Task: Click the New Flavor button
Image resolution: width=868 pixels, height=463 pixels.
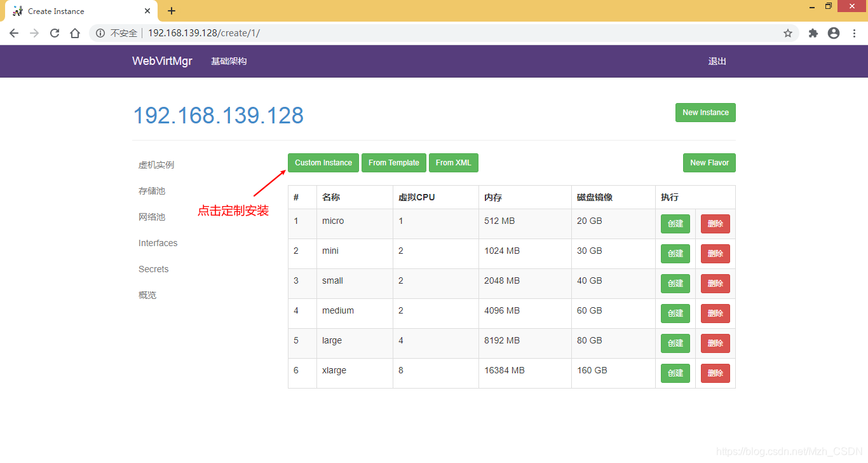Action: 709,163
